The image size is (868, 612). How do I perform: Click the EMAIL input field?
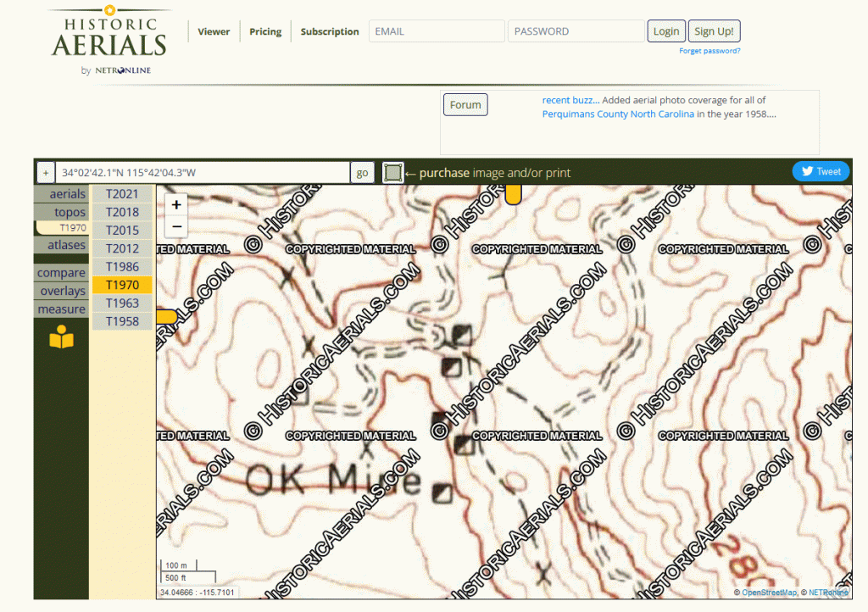point(437,31)
